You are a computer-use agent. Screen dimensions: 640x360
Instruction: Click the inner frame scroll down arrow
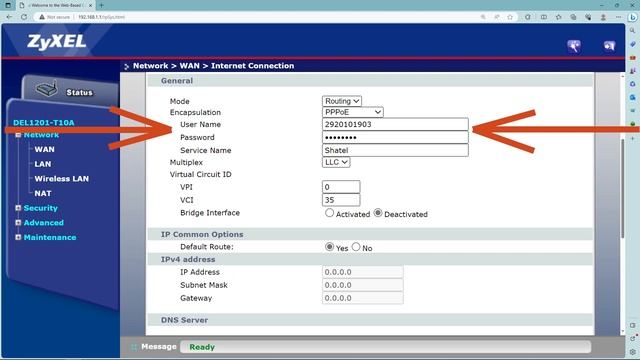pos(622,331)
